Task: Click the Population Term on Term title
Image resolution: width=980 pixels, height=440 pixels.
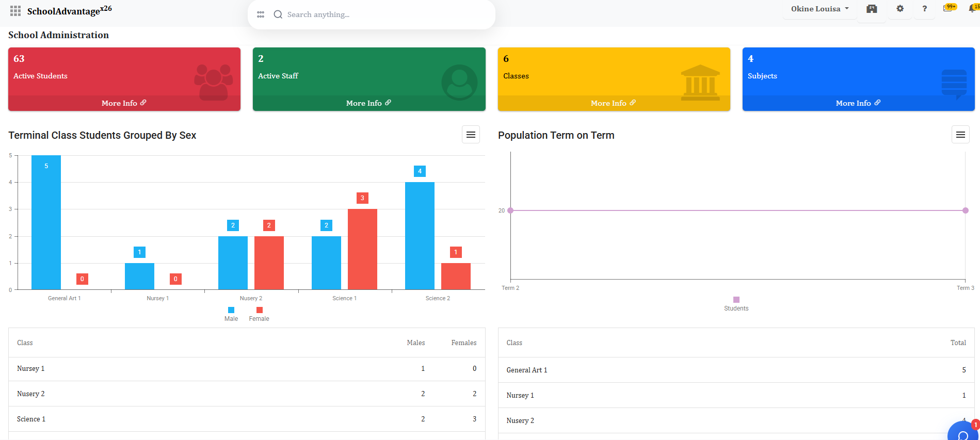Action: click(556, 135)
